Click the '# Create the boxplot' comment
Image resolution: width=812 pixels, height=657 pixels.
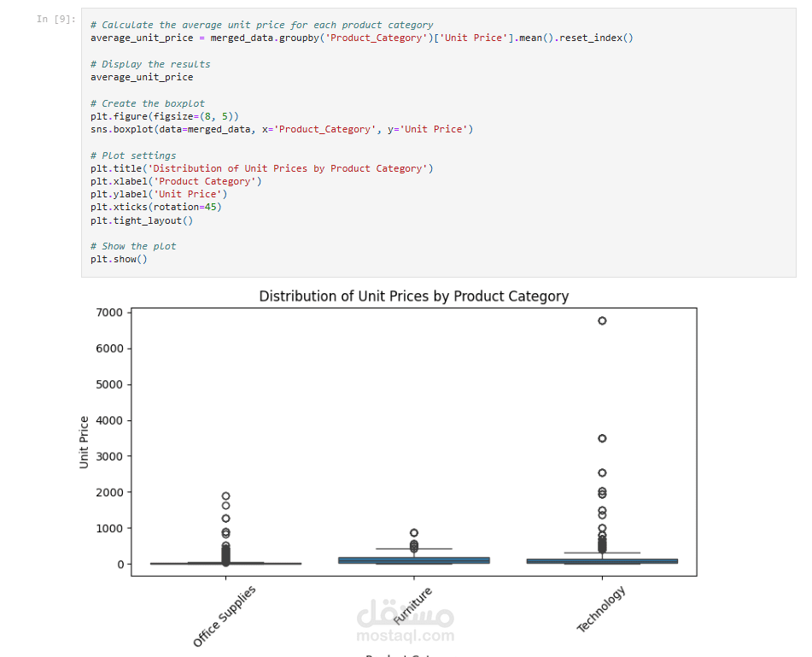148,103
